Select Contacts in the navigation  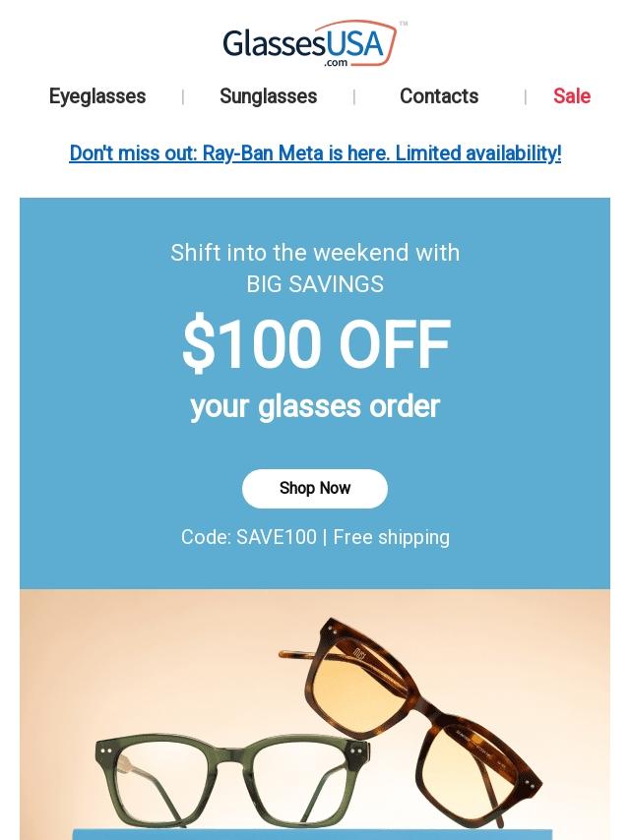tap(439, 96)
